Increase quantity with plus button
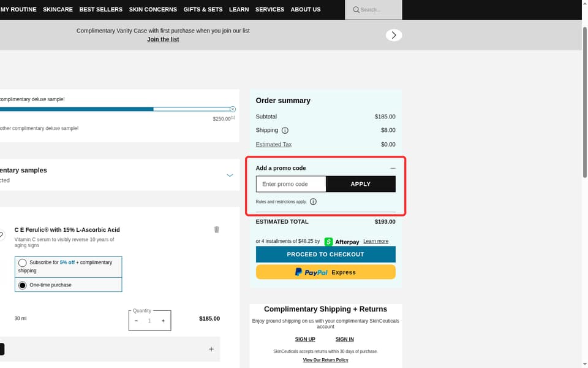Screen dimensions: 588x368 (163, 321)
